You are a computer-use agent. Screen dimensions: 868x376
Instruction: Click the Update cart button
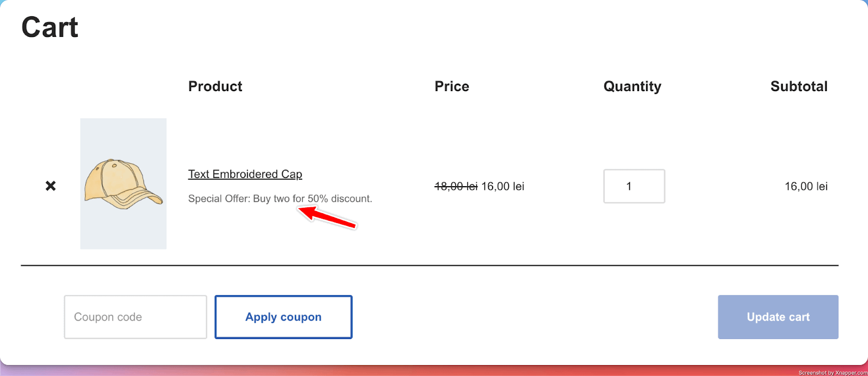[777, 317]
